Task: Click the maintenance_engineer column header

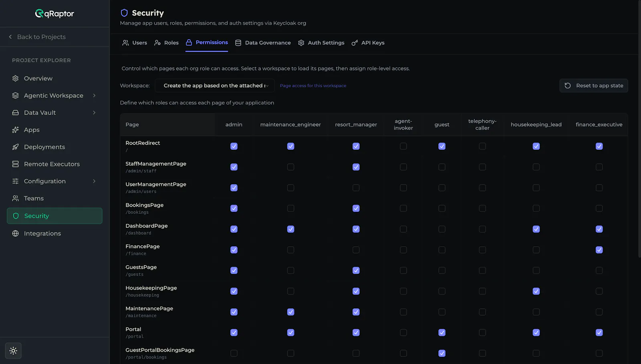Action: [x=290, y=125]
